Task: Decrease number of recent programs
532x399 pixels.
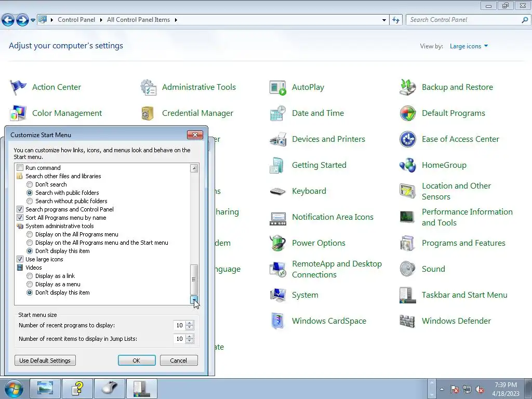Action: [x=190, y=328]
